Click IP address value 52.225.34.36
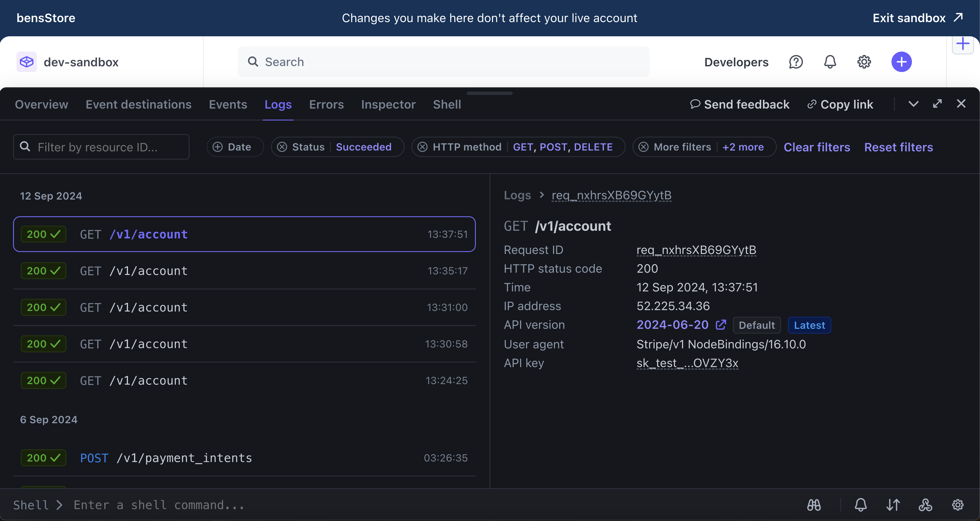This screenshot has width=980, height=521. point(673,306)
